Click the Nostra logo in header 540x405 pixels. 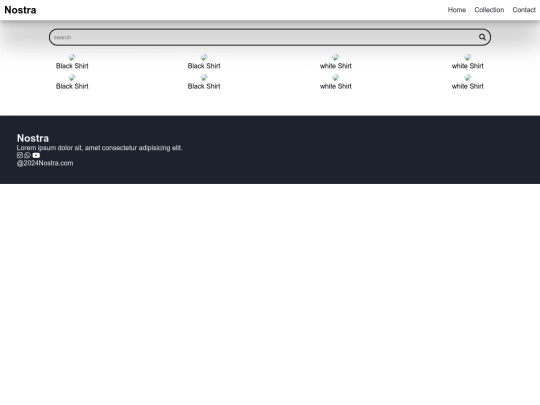point(20,10)
